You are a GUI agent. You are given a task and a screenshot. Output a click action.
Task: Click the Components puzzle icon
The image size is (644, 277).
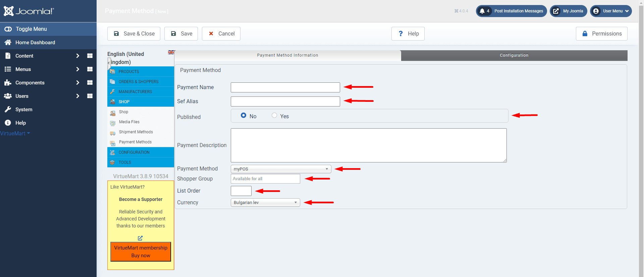click(x=8, y=83)
